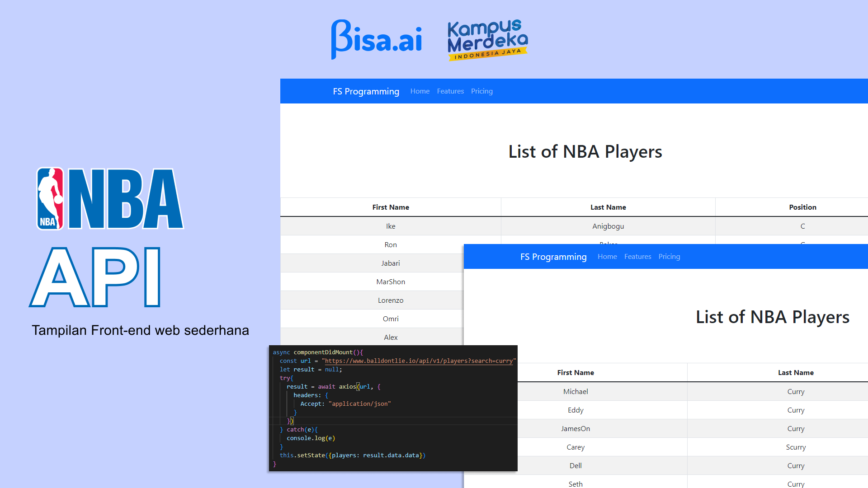This screenshot has height=488, width=868.
Task: Select Pricing in the upper navbar
Action: click(x=482, y=91)
